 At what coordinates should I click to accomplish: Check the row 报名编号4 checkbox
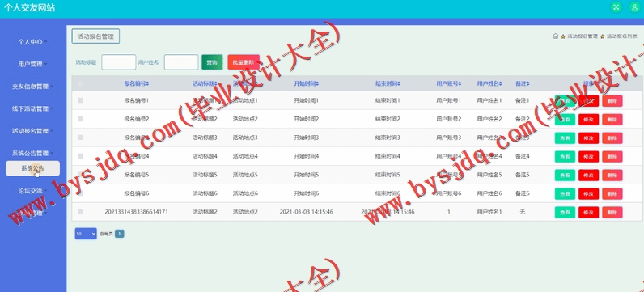point(81,156)
